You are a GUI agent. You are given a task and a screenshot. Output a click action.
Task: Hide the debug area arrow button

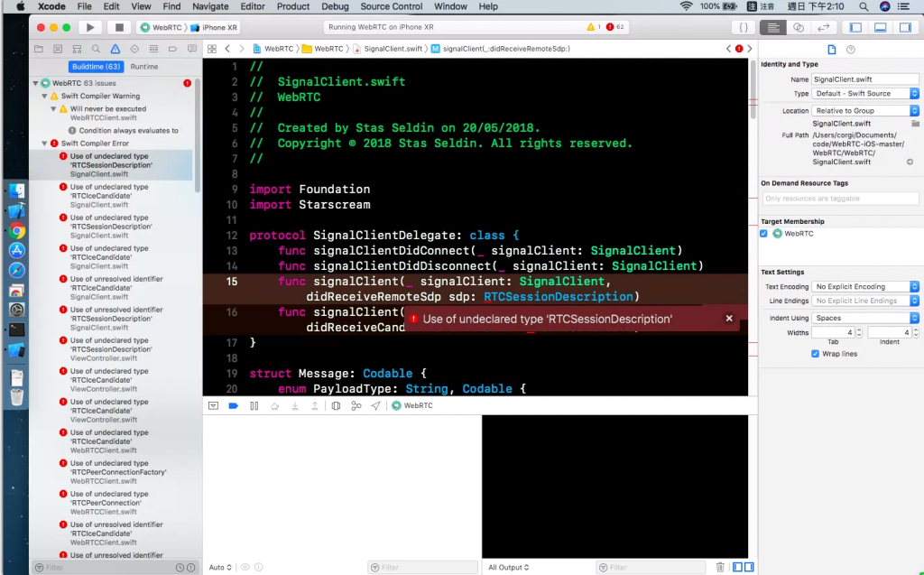213,405
